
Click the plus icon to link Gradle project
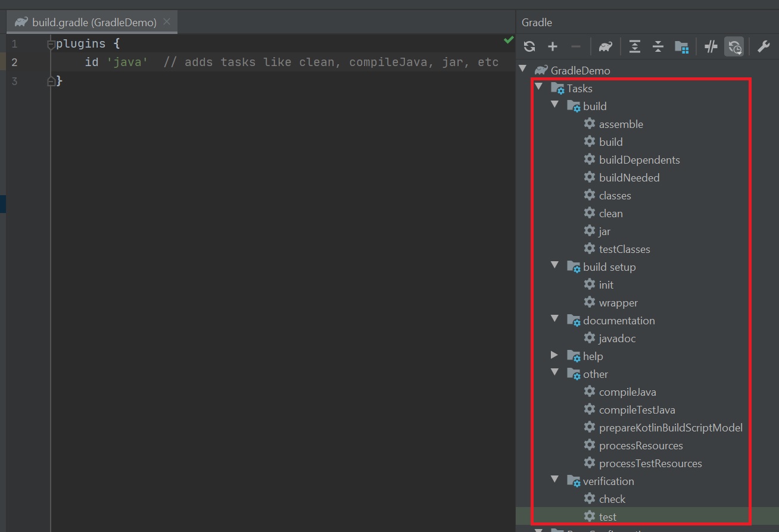click(553, 47)
